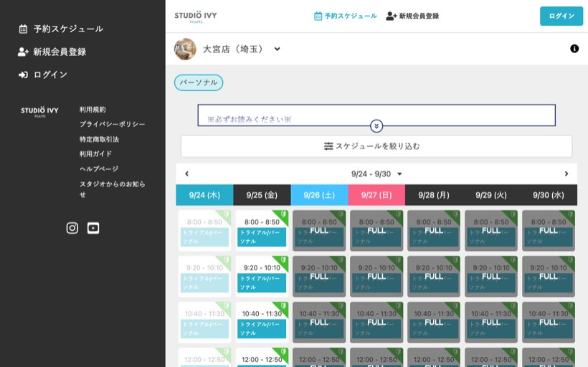
Task: Click the STUDIO IVY logo in sidebar footer
Action: [x=39, y=111]
